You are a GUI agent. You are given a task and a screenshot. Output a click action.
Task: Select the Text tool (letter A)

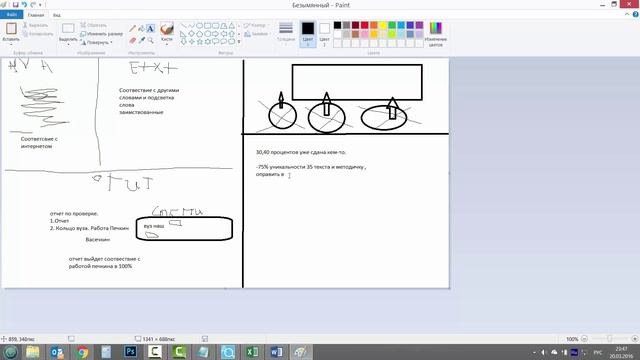coord(150,29)
